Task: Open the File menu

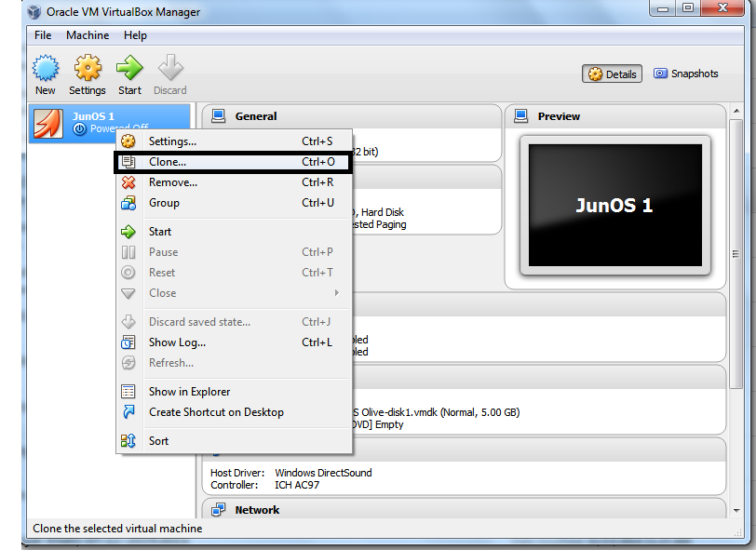Action: point(43,35)
